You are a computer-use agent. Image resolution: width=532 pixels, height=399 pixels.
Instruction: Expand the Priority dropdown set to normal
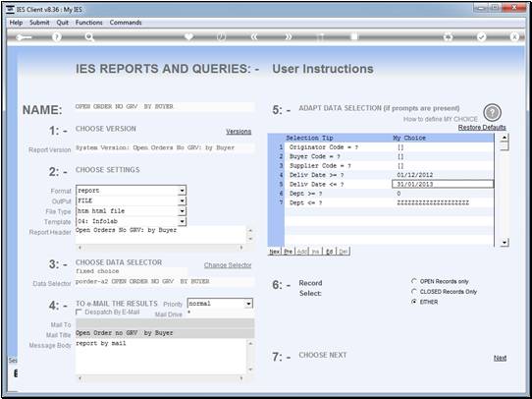(249, 304)
